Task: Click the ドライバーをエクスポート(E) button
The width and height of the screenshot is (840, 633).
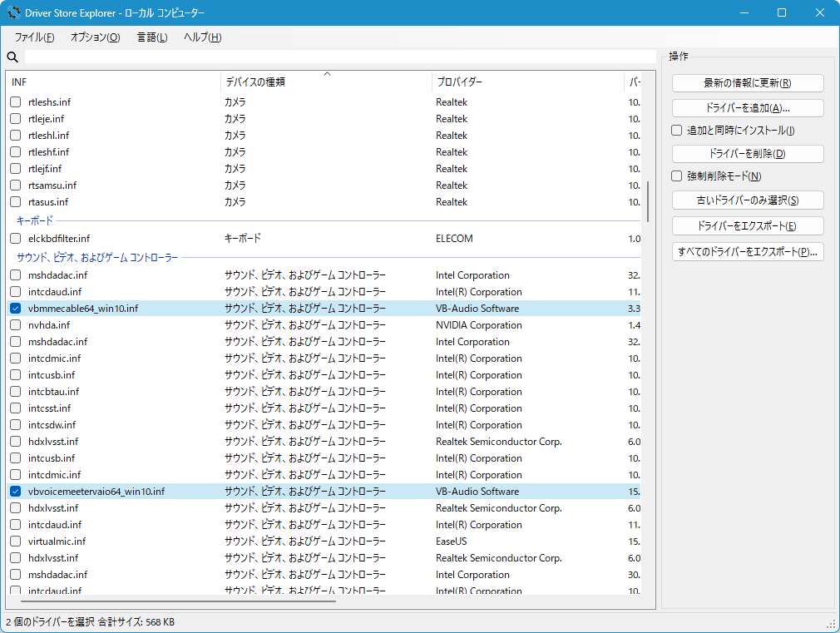Action: point(748,225)
